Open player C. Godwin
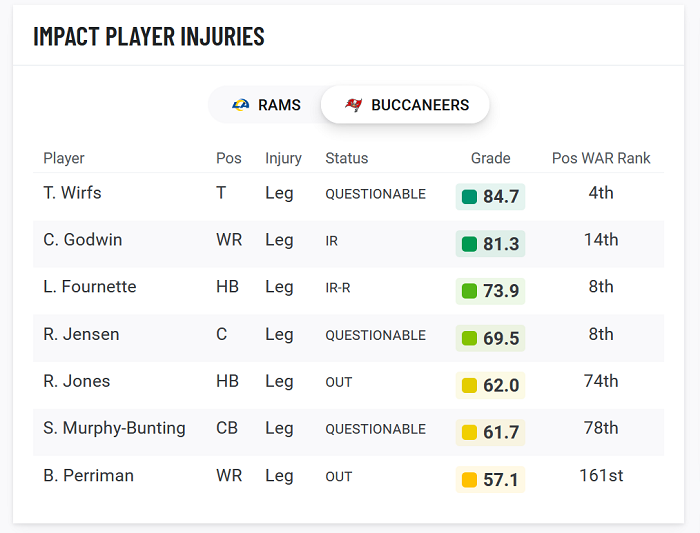Screen dimensions: 700x533 [83, 240]
